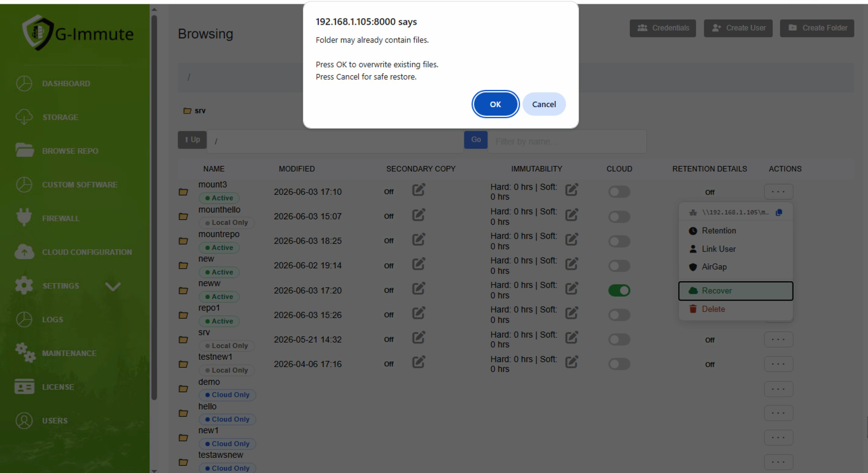Go up one directory level
Viewport: 868px width, 473px height.
click(192, 140)
